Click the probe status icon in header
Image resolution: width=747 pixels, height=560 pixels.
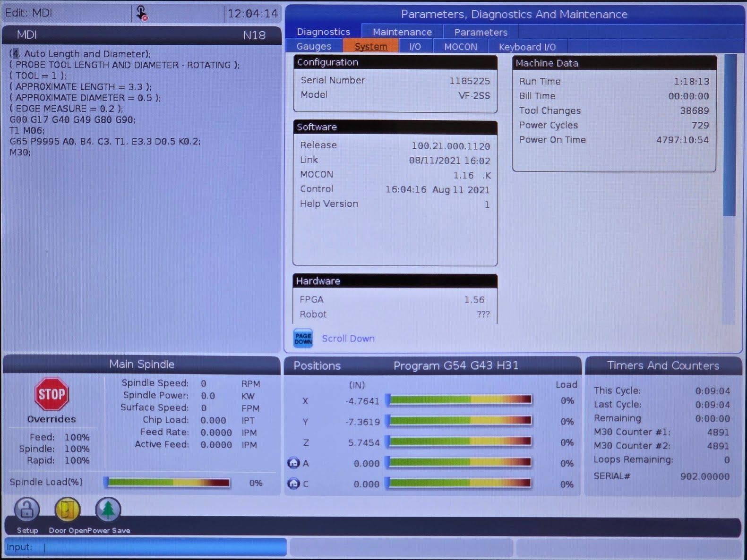141,13
